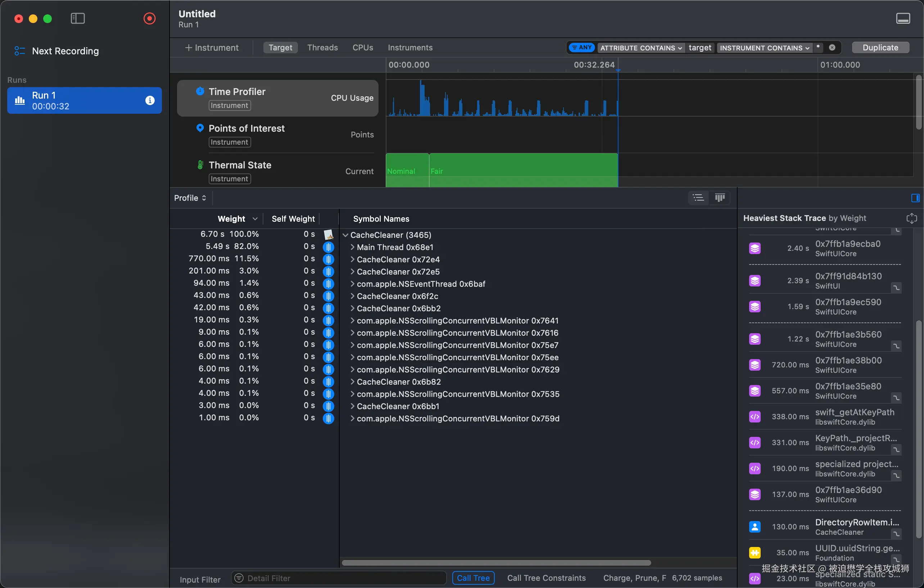This screenshot has height=588, width=924.
Task: Click the red record button
Action: (149, 18)
